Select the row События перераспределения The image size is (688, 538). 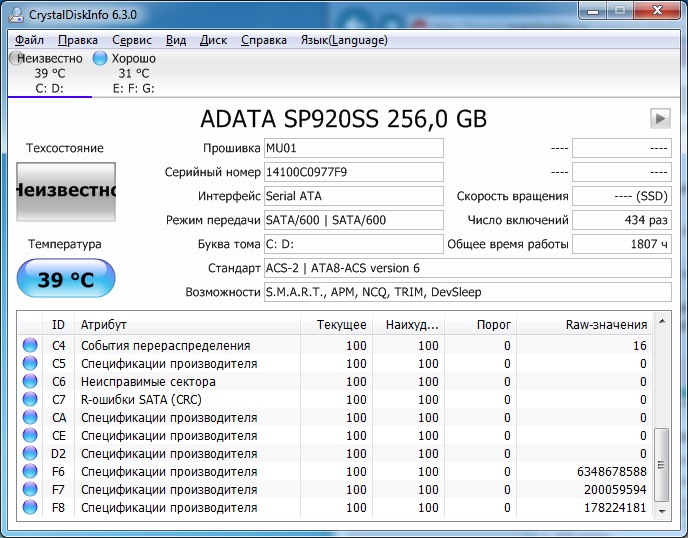tap(335, 345)
